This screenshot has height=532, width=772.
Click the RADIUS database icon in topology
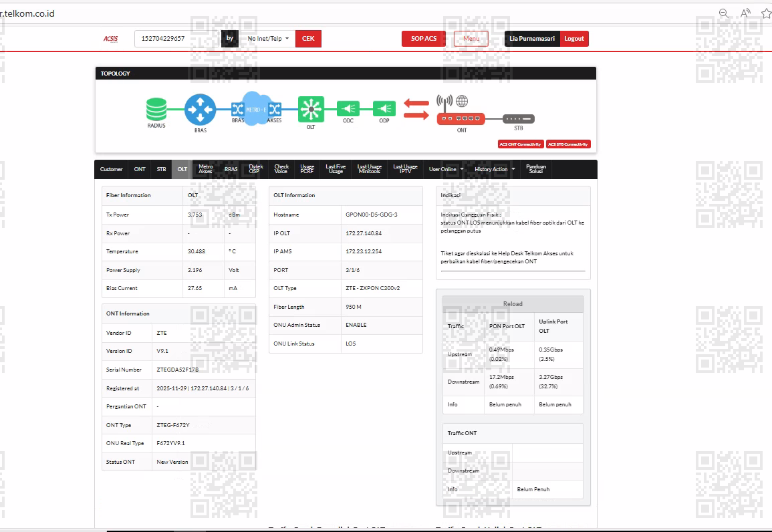point(156,109)
